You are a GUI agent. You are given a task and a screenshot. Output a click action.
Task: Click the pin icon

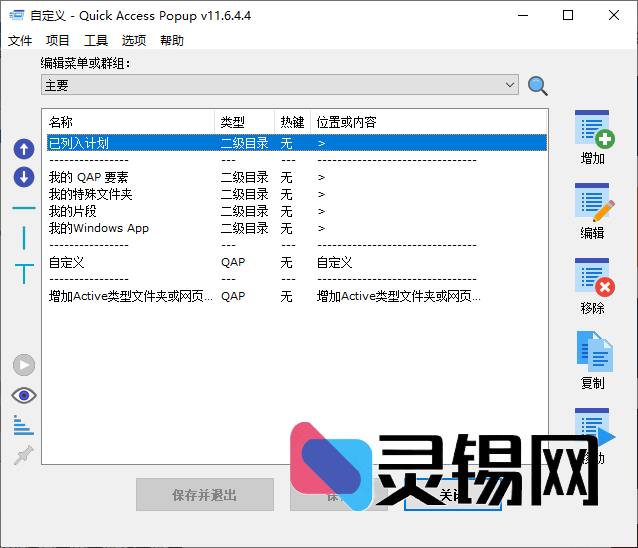(24, 455)
